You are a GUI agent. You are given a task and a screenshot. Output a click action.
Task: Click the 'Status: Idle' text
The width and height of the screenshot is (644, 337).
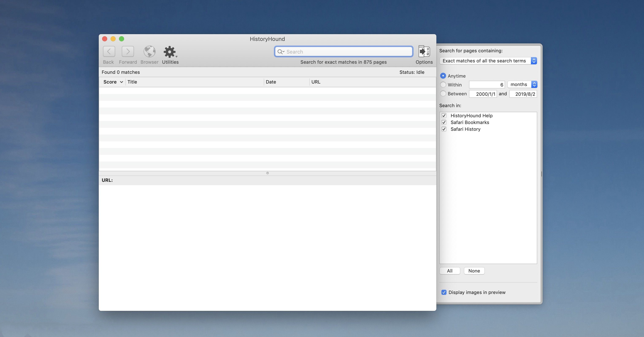pyautogui.click(x=412, y=72)
